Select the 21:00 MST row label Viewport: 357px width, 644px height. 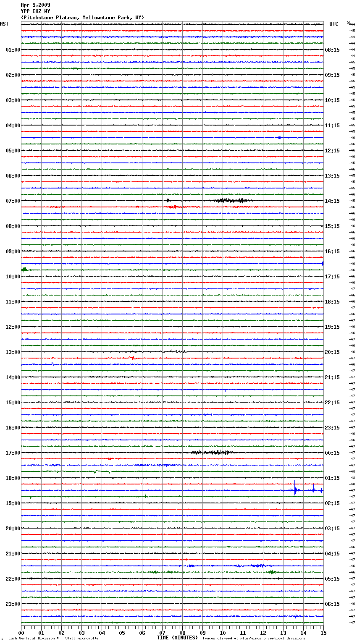click(x=13, y=554)
